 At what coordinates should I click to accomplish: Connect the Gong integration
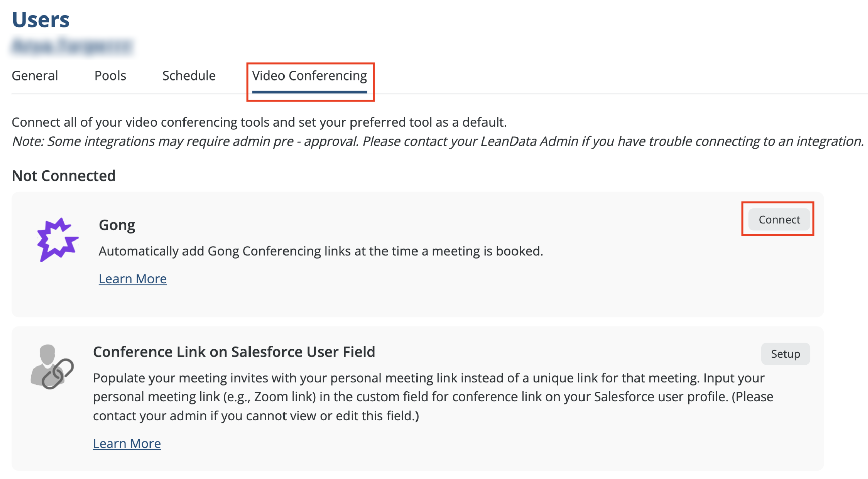[779, 219]
